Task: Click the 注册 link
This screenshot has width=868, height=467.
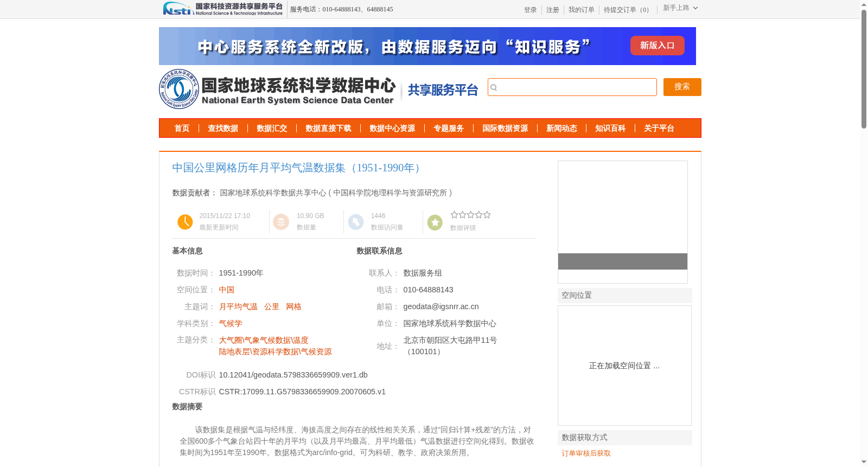Action: tap(553, 10)
